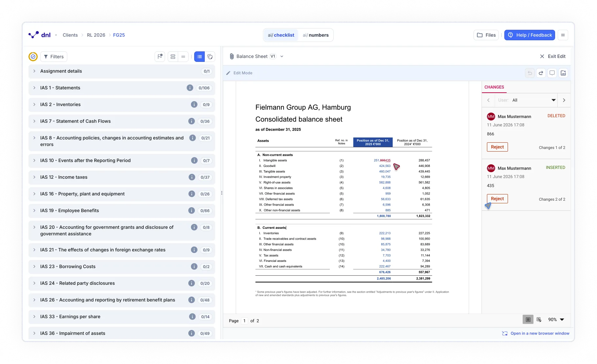Switch to ai/numbers tab

[315, 35]
